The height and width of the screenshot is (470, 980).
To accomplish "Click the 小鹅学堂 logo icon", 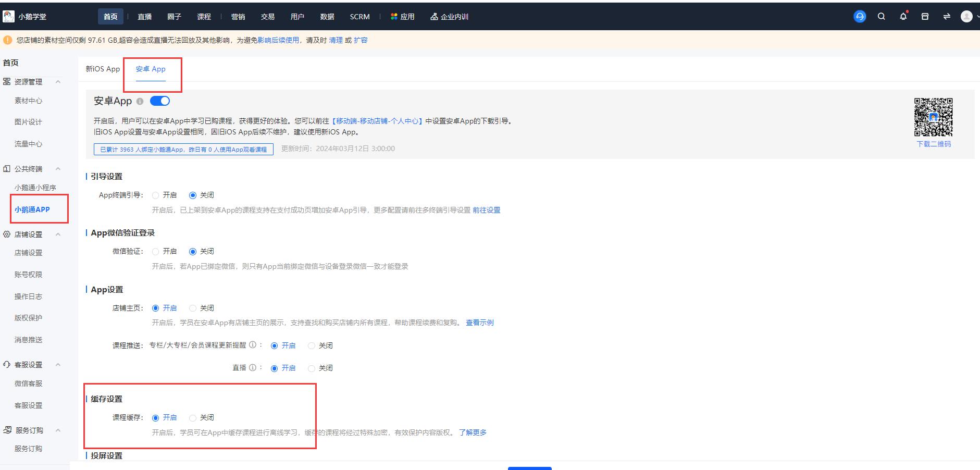I will click(x=8, y=16).
